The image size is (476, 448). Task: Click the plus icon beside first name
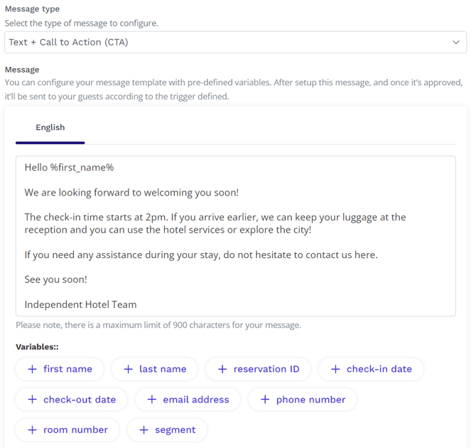tap(32, 369)
